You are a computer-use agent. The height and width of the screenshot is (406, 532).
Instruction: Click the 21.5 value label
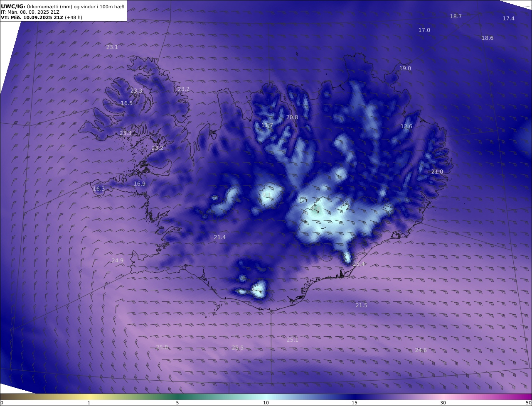362,306
